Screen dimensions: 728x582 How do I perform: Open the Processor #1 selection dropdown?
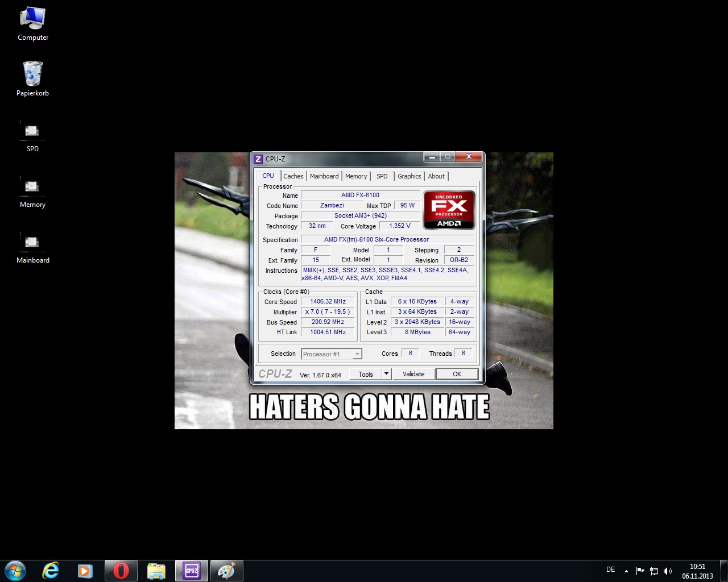click(332, 354)
